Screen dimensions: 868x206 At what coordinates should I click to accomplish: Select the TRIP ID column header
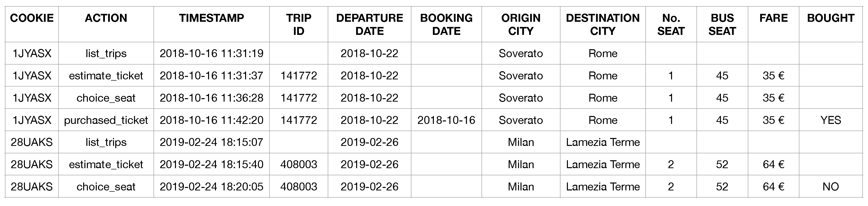(x=299, y=24)
